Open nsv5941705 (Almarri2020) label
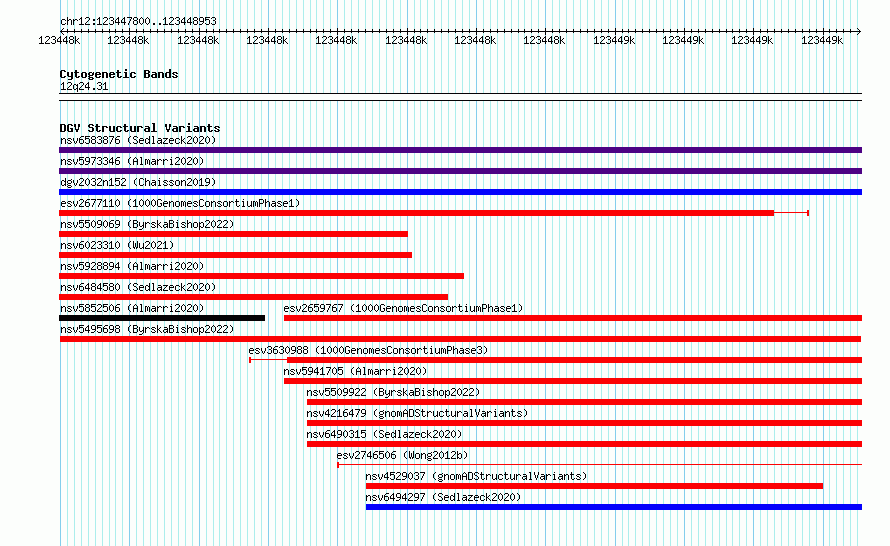 355,371
